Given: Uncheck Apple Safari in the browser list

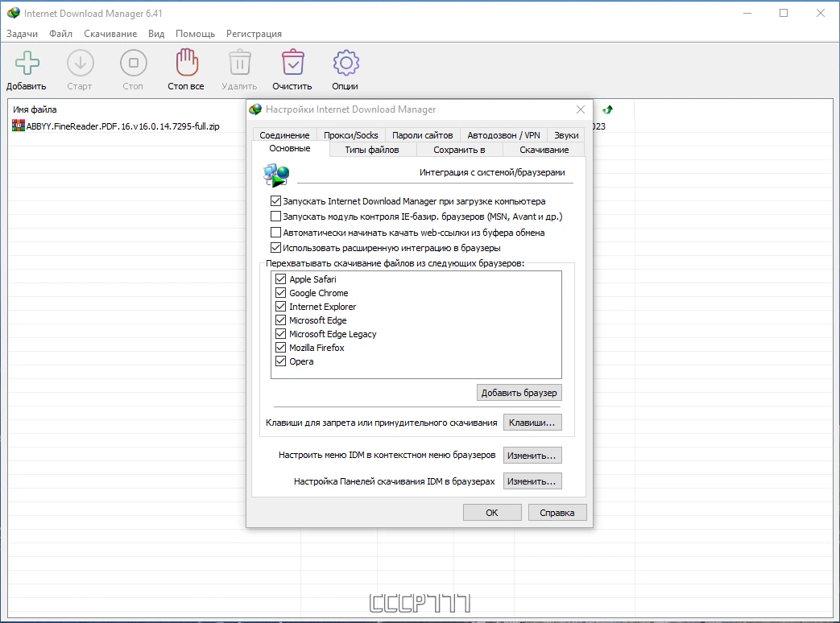Looking at the screenshot, I should (x=280, y=278).
